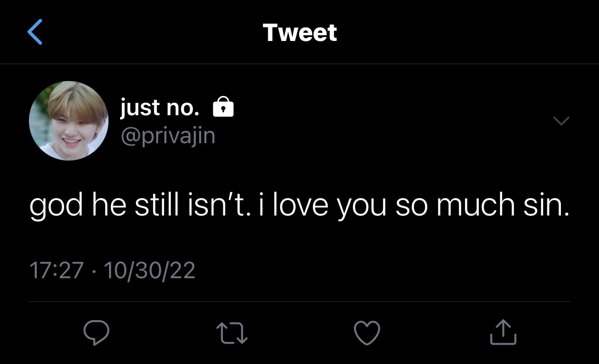Screen dimensions: 599x364
Task: Retweet this post via arrows icon
Action: [x=231, y=333]
